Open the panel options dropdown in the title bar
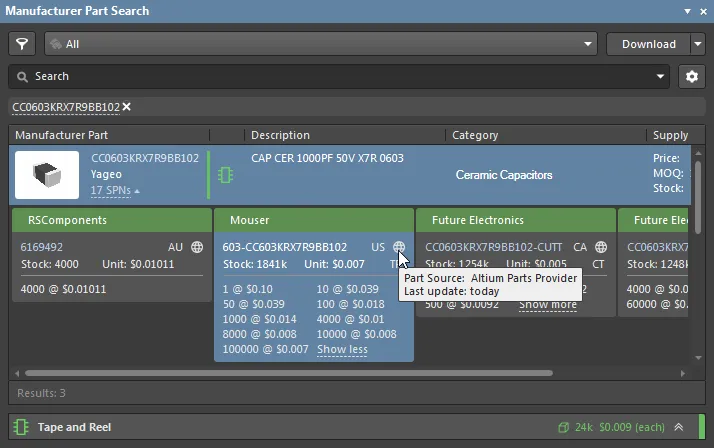The width and height of the screenshot is (714, 448). tap(687, 11)
